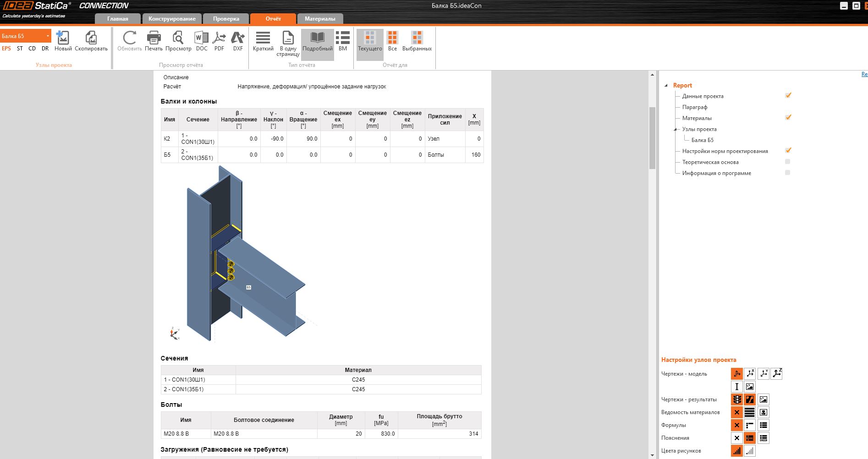This screenshot has width=868, height=459.
Task: Collapse the Report tree root node
Action: click(666, 86)
